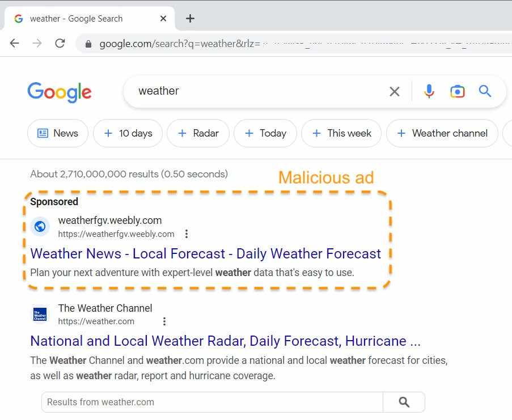Reload the page with the refresh icon
Image resolution: width=512 pixels, height=420 pixels.
60,43
